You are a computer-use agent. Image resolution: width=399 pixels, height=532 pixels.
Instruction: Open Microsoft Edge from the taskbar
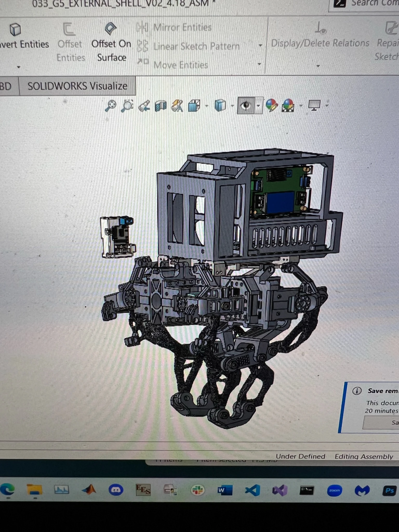(x=8, y=490)
